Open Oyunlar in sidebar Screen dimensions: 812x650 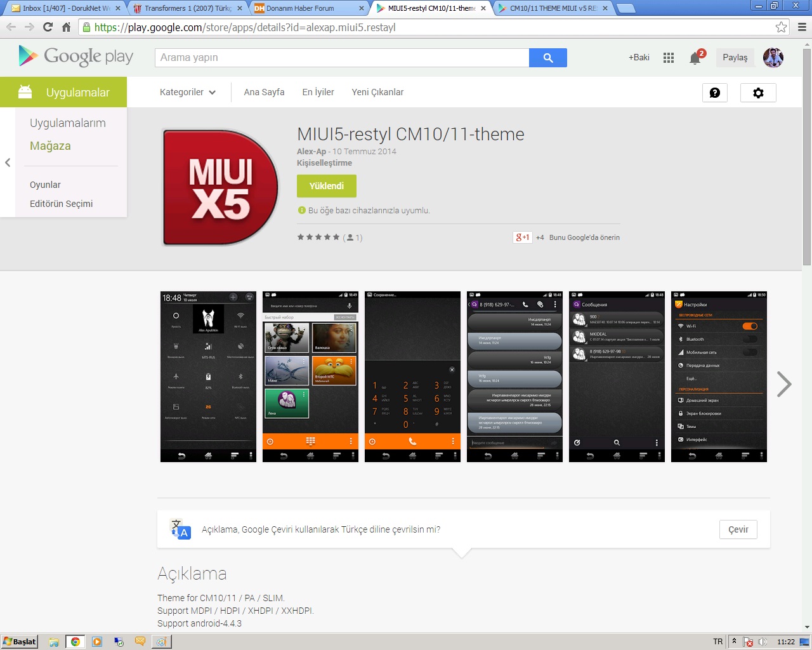pos(45,185)
